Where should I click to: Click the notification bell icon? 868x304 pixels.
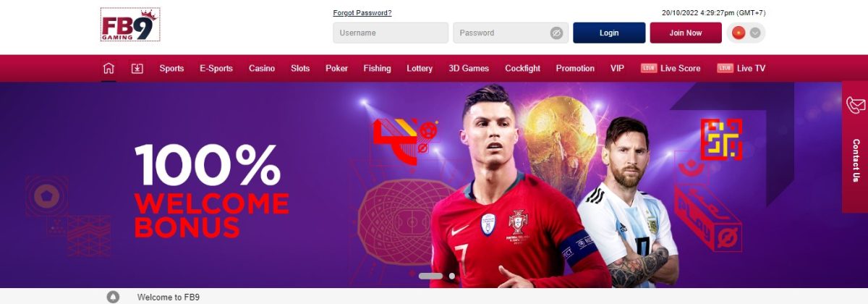[113, 297]
